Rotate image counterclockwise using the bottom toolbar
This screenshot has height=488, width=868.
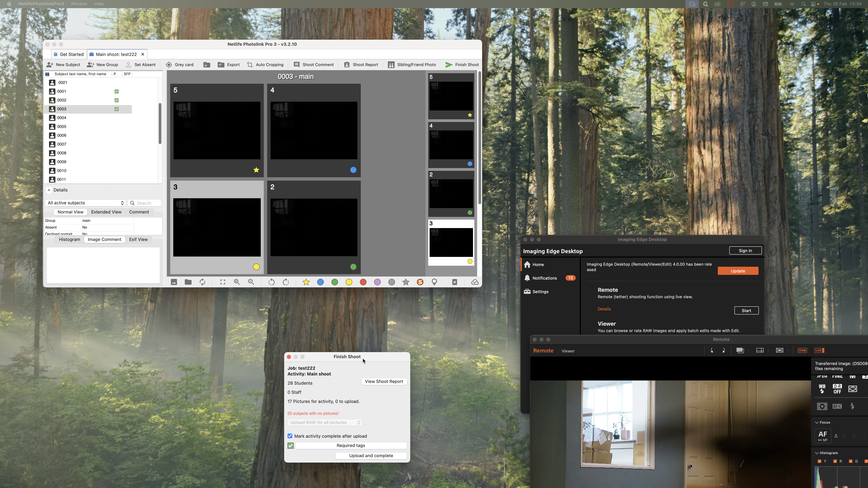[x=271, y=282]
